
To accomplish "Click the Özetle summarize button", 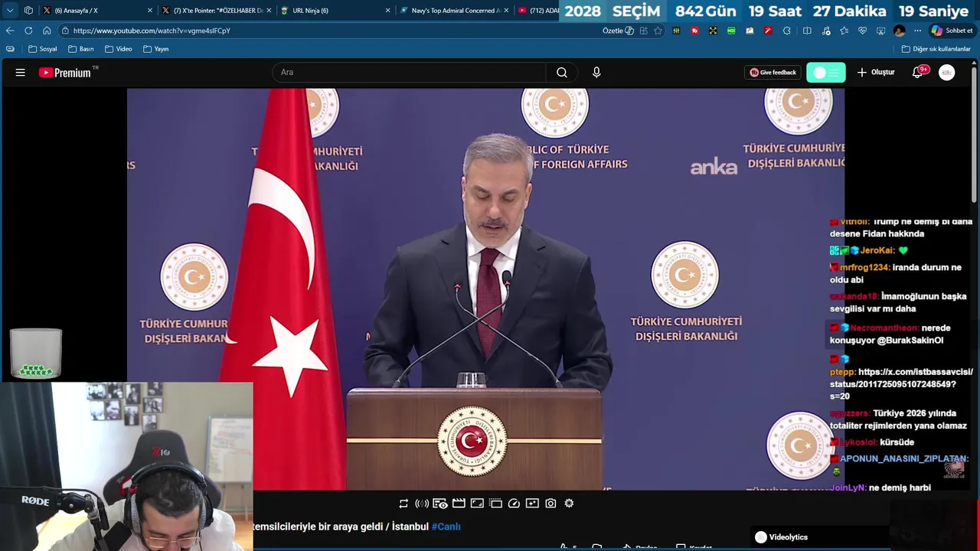I will [x=618, y=31].
